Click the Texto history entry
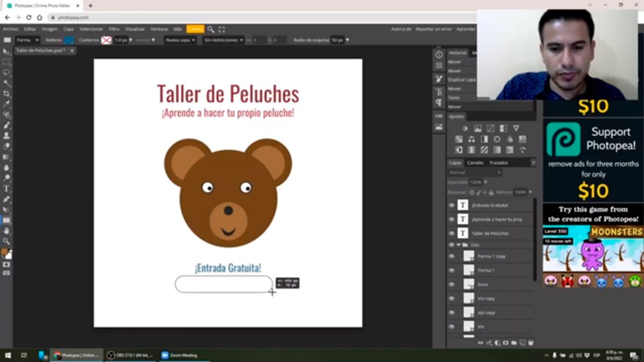 tap(453, 98)
